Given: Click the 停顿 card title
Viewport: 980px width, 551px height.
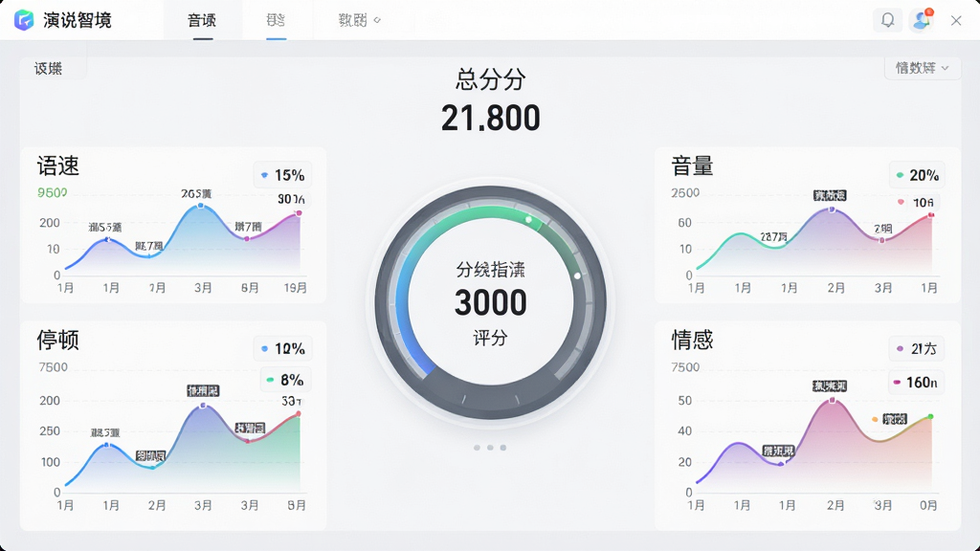Looking at the screenshot, I should 58,341.
